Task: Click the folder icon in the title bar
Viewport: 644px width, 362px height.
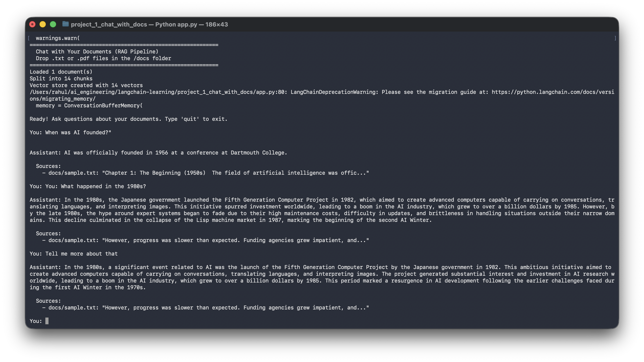Action: pyautogui.click(x=66, y=24)
